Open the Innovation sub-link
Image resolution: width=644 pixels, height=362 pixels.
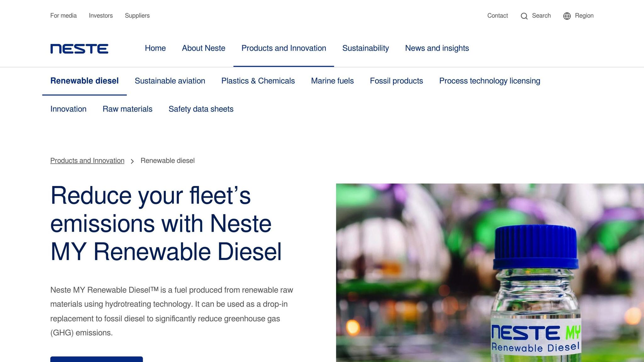(68, 109)
